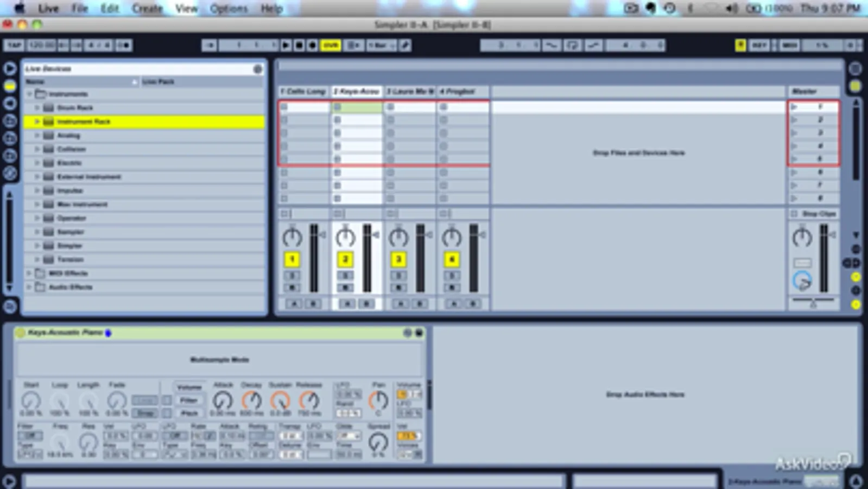Screen dimensions: 868x489
Task: Collapse the Instruments folder
Action: [29, 94]
